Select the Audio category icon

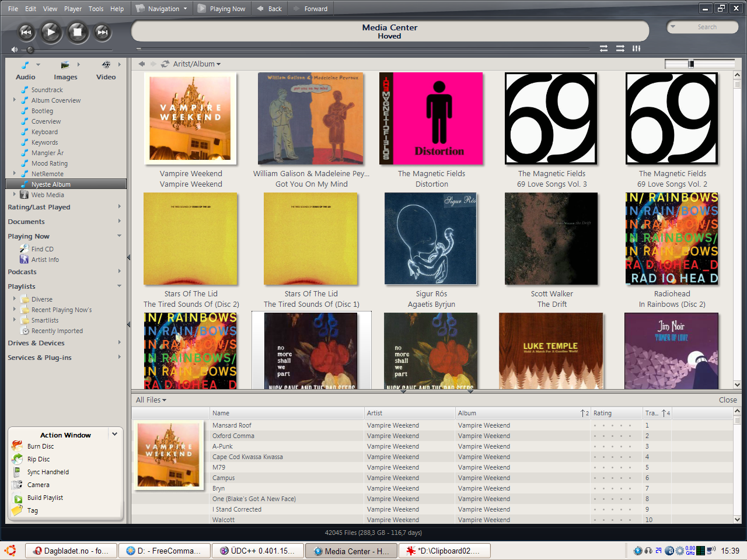[25, 65]
